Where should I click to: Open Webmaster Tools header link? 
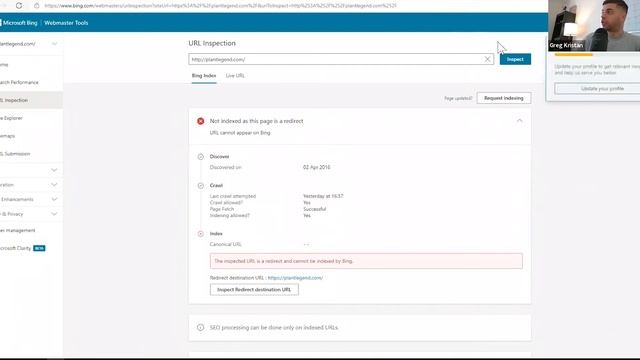[66, 23]
